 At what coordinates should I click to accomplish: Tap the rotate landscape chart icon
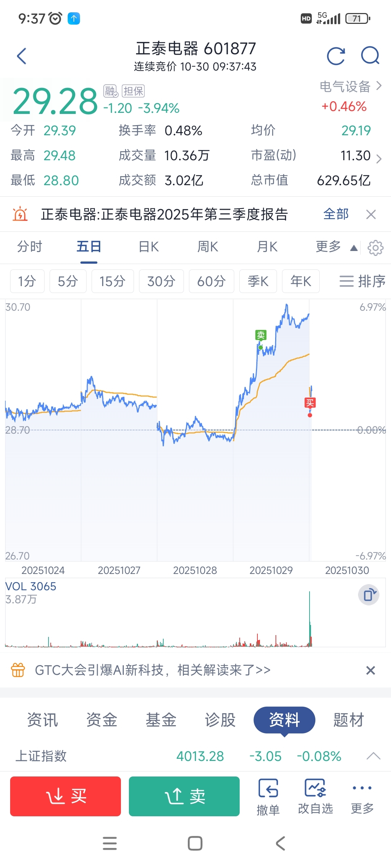pyautogui.click(x=369, y=595)
